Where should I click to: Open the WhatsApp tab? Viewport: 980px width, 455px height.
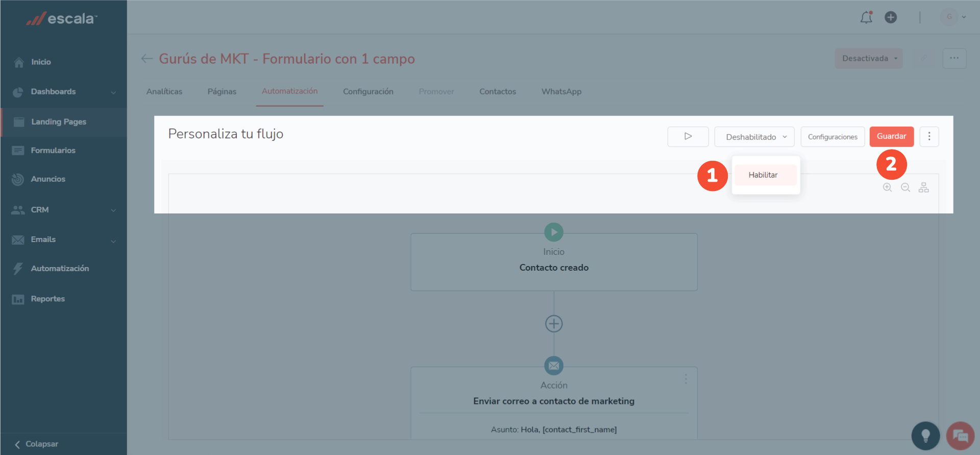pos(561,92)
